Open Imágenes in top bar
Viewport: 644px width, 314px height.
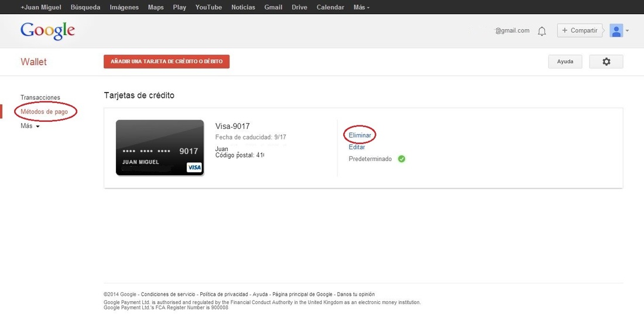click(x=124, y=8)
